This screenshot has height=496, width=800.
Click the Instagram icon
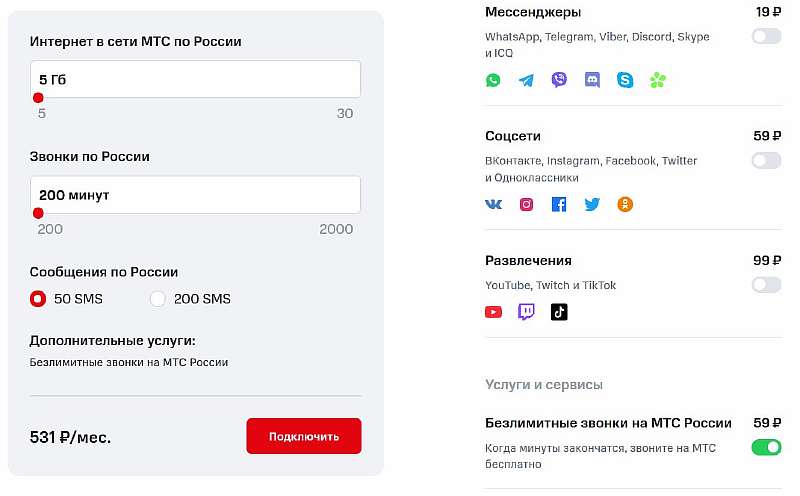[x=526, y=204]
